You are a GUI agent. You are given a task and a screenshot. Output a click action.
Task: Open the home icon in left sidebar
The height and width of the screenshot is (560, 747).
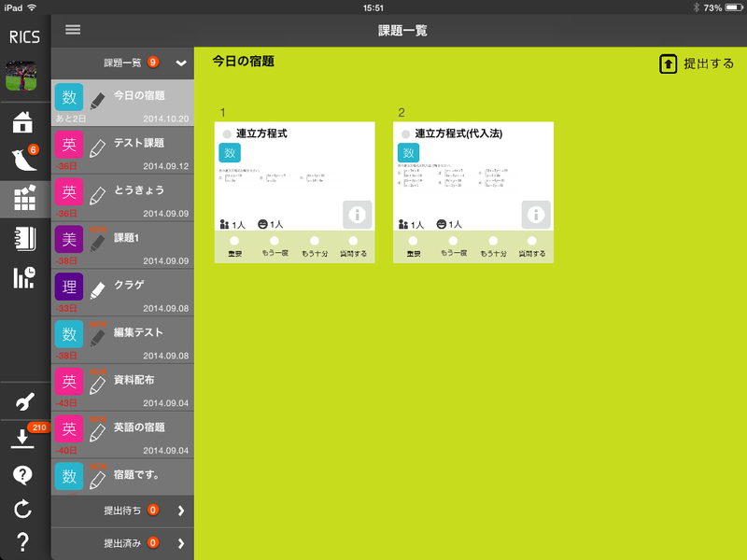tap(25, 122)
